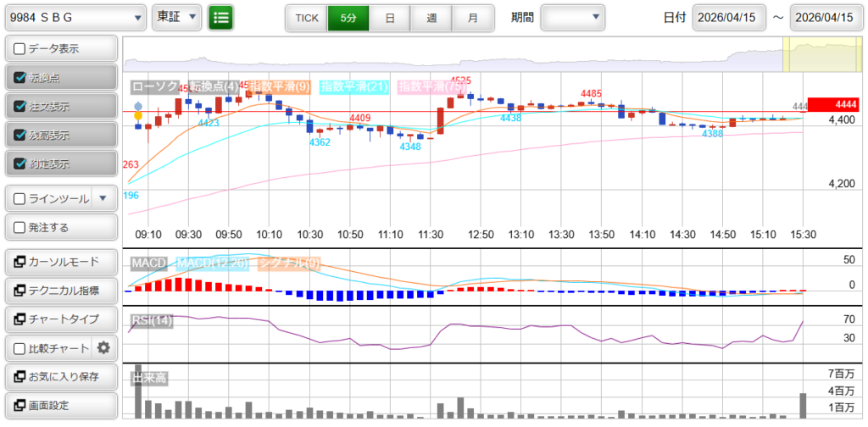Open the 期間 period dropdown
868x427 pixels.
pyautogui.click(x=573, y=17)
